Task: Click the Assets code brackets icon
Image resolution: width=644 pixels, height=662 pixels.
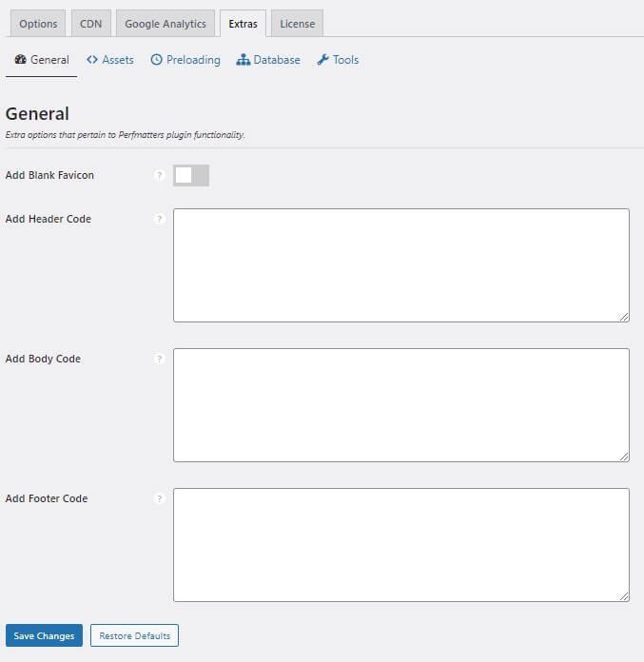Action: (92, 60)
